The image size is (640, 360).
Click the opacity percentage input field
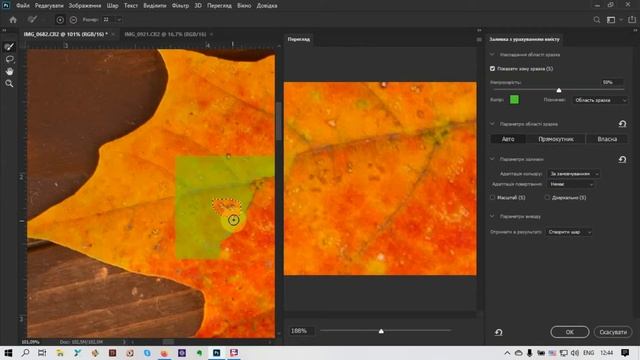pos(612,82)
